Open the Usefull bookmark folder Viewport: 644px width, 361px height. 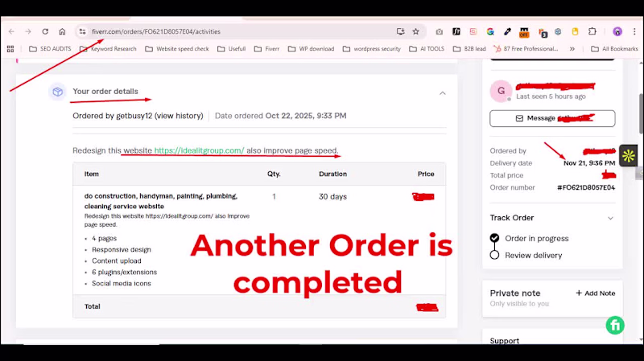[x=232, y=49]
